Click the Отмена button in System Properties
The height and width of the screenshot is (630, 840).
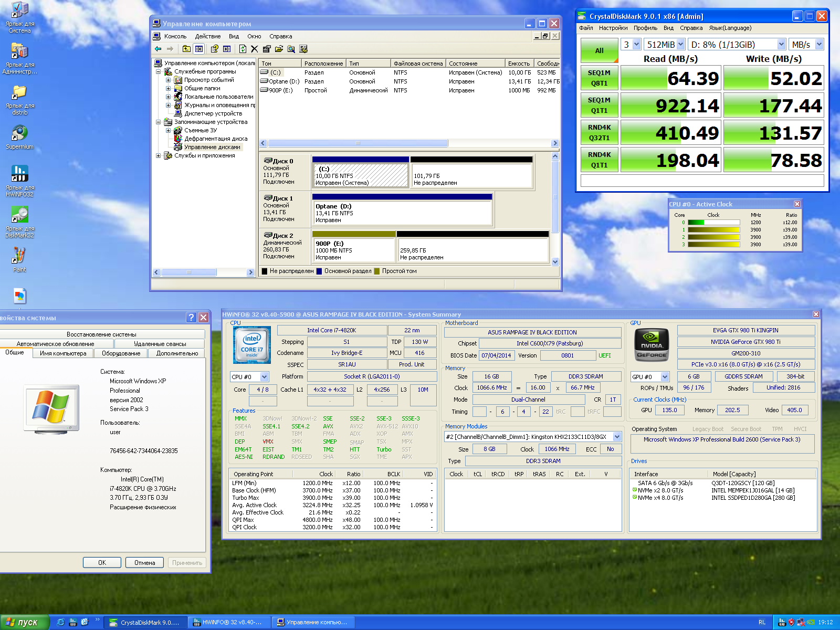point(144,562)
